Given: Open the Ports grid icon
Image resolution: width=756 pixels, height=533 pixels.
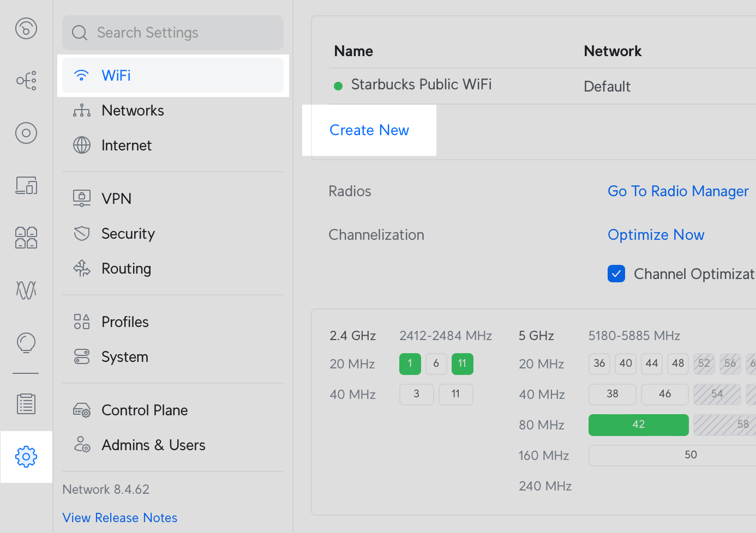Looking at the screenshot, I should [26, 238].
